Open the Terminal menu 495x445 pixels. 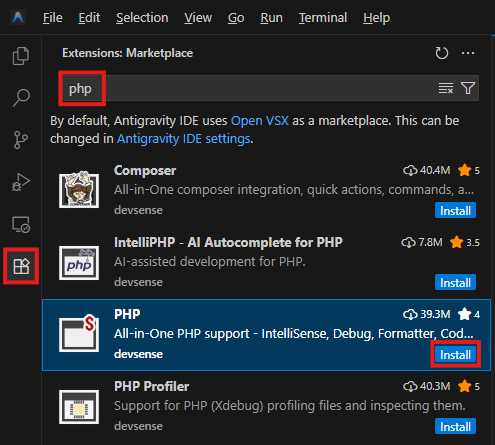click(x=323, y=18)
